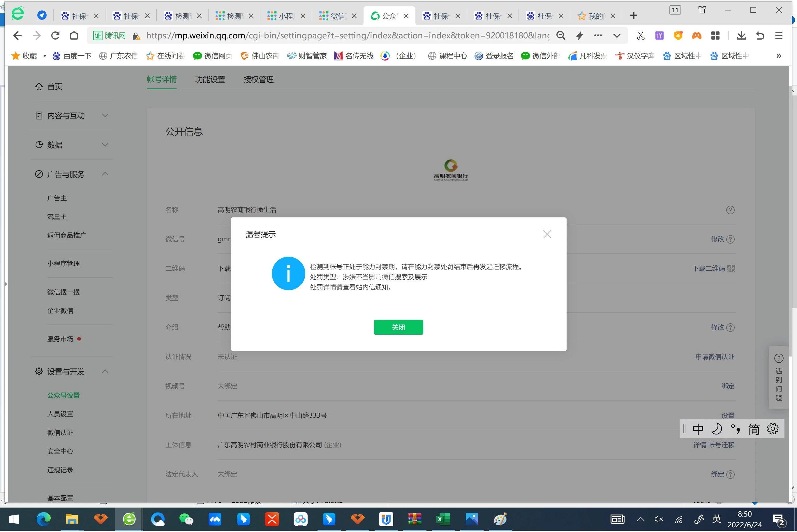The image size is (797, 532).
Task: Open the downloads icon in browser toolbar
Action: click(x=741, y=36)
